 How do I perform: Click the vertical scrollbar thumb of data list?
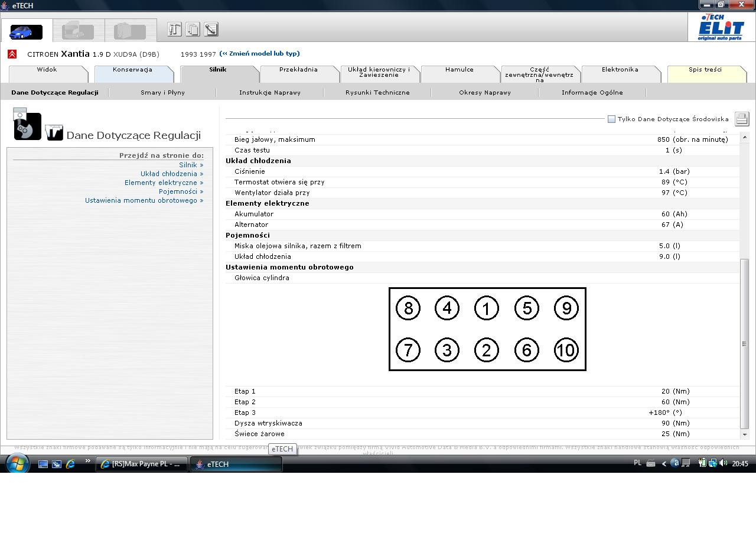point(744,344)
